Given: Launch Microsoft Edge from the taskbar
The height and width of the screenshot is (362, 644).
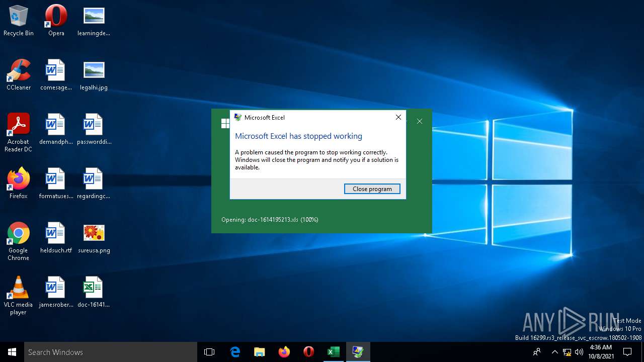Looking at the screenshot, I should tap(234, 352).
